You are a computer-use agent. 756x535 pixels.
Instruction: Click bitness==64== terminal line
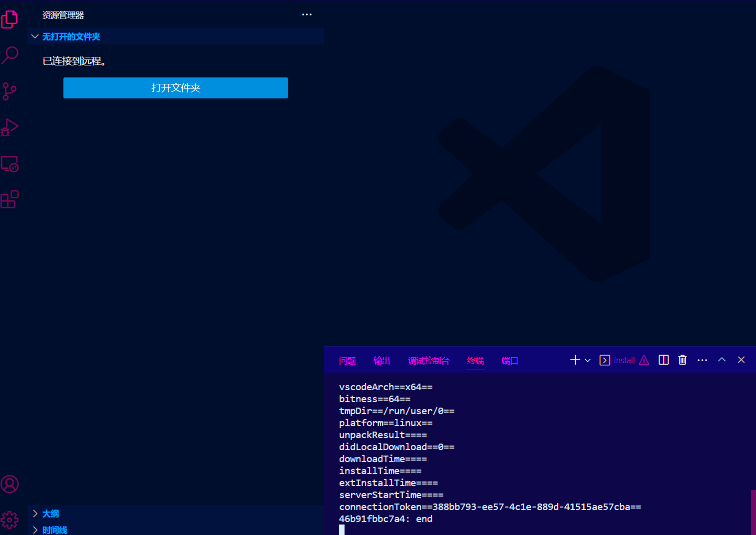(375, 399)
